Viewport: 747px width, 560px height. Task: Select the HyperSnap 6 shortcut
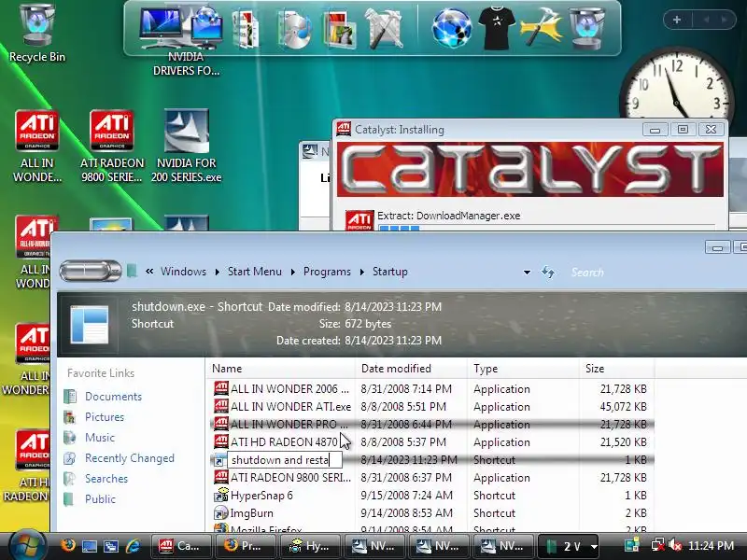point(432,496)
